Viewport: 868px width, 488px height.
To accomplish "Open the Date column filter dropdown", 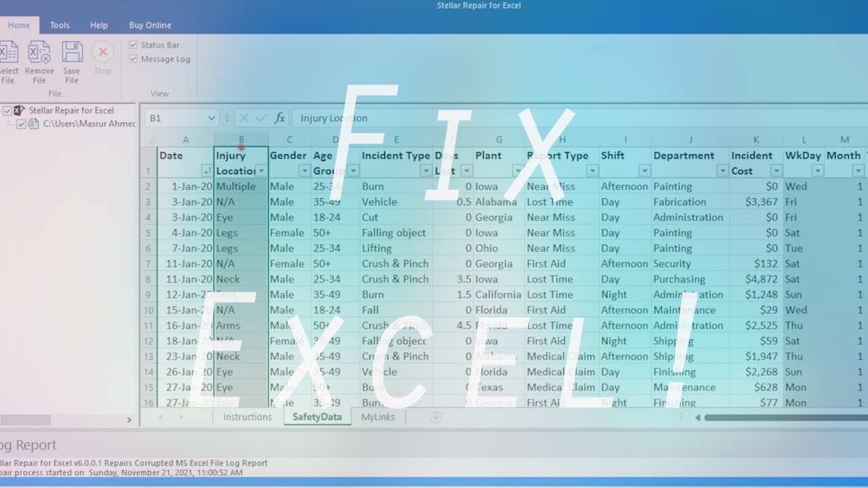I will 207,171.
